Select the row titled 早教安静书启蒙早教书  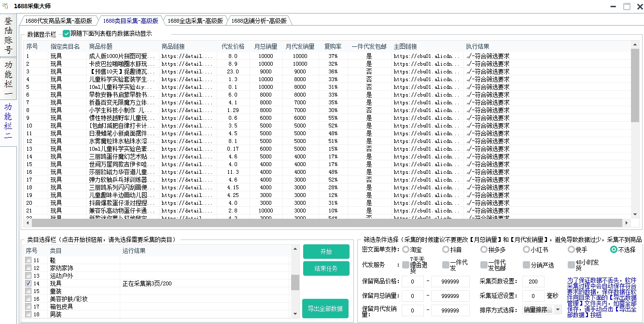pyautogui.click(x=327, y=95)
